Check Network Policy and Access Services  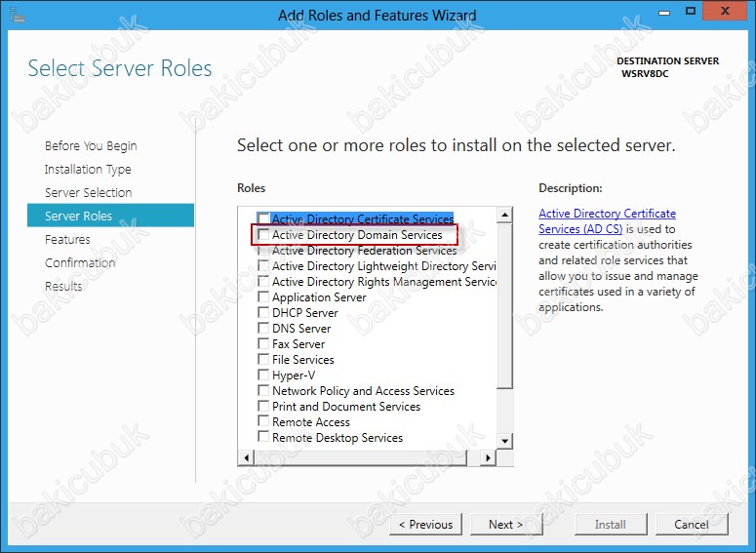(x=263, y=390)
